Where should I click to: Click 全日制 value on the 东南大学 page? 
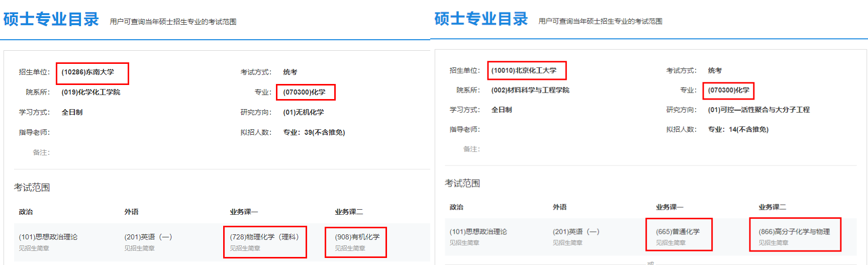click(72, 112)
